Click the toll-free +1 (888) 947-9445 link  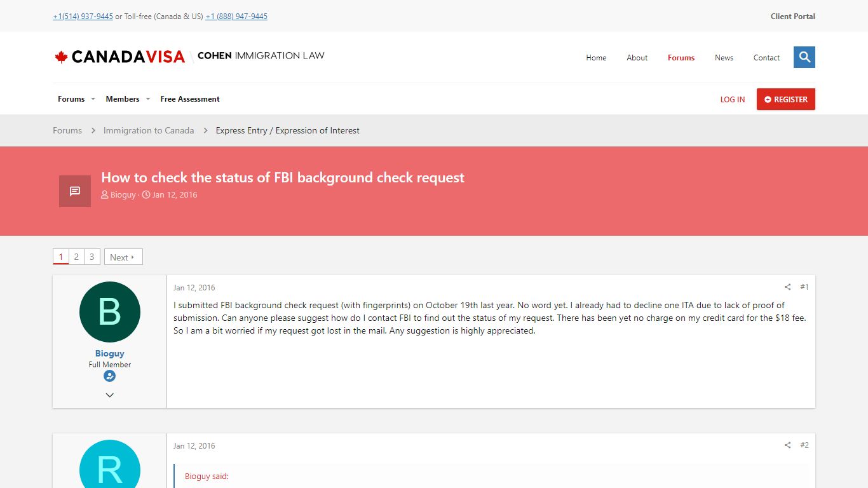click(x=236, y=17)
